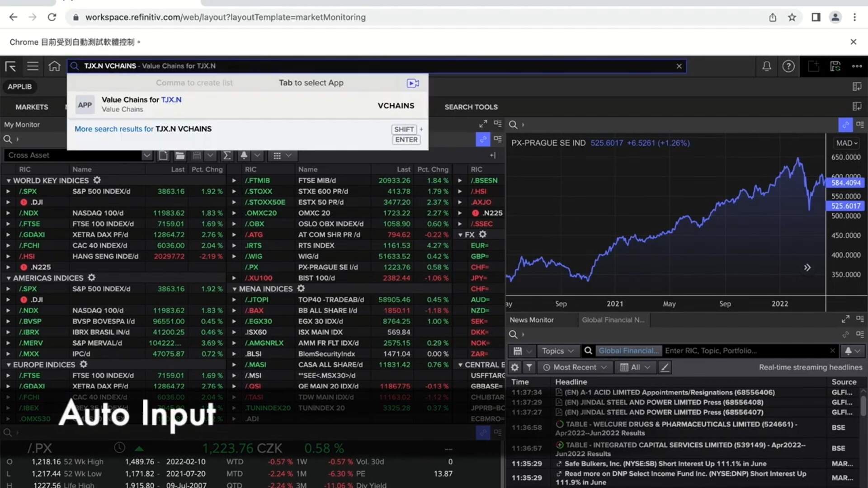Click the highlight pen icon in the news toolbar
The image size is (868, 488).
click(665, 367)
